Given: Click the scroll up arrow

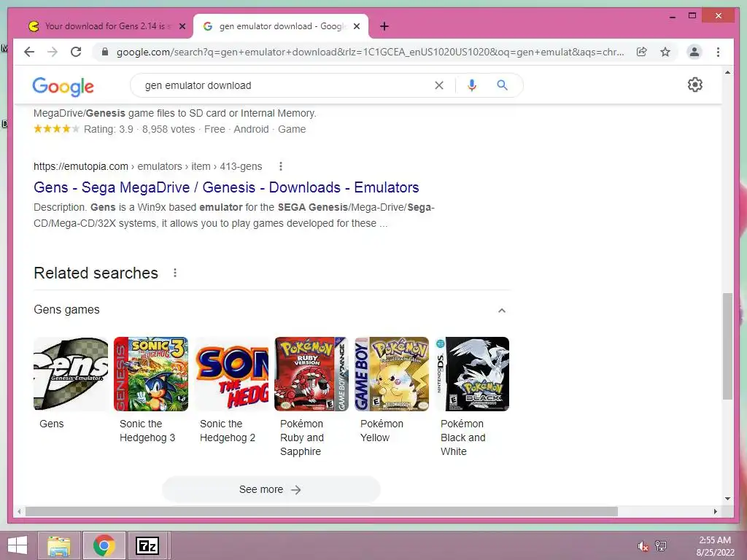Looking at the screenshot, I should point(727,72).
